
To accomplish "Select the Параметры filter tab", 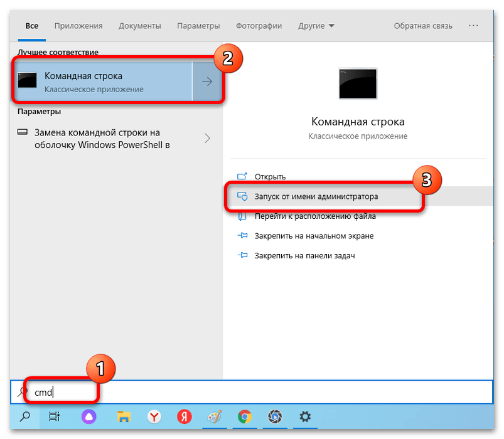I will click(x=198, y=26).
